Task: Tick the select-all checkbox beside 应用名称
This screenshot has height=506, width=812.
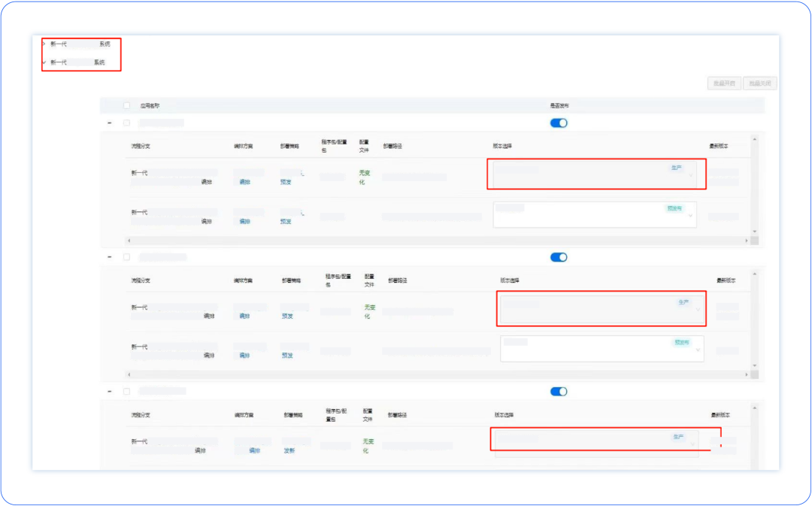Action: 127,106
